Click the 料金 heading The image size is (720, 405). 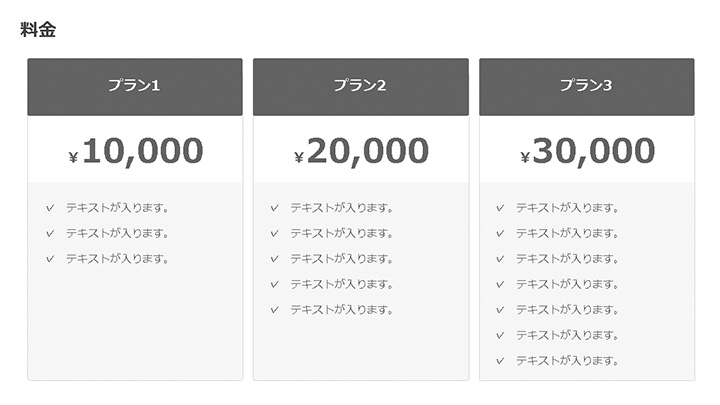coord(38,30)
